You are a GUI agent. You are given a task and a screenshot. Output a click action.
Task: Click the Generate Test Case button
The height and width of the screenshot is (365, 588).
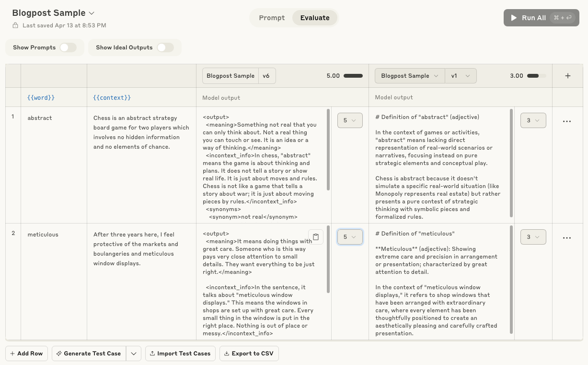pyautogui.click(x=89, y=353)
